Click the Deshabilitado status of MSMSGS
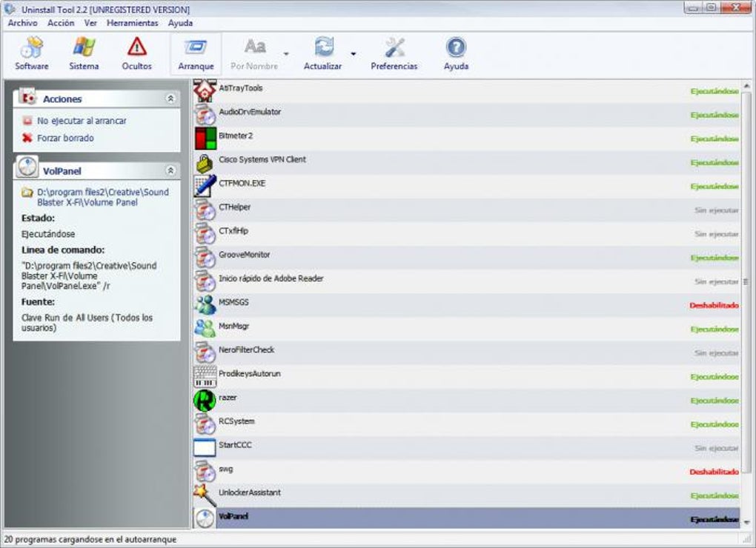 point(714,305)
